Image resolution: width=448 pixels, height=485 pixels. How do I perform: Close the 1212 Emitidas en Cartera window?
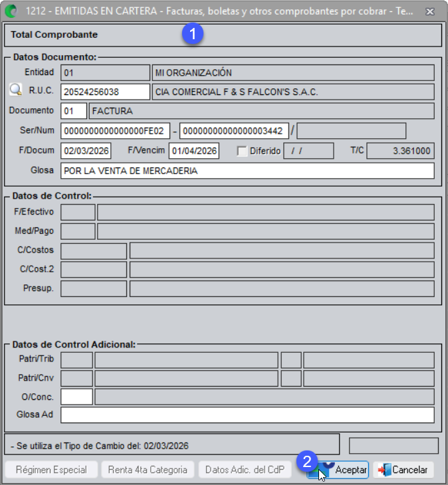click(430, 11)
